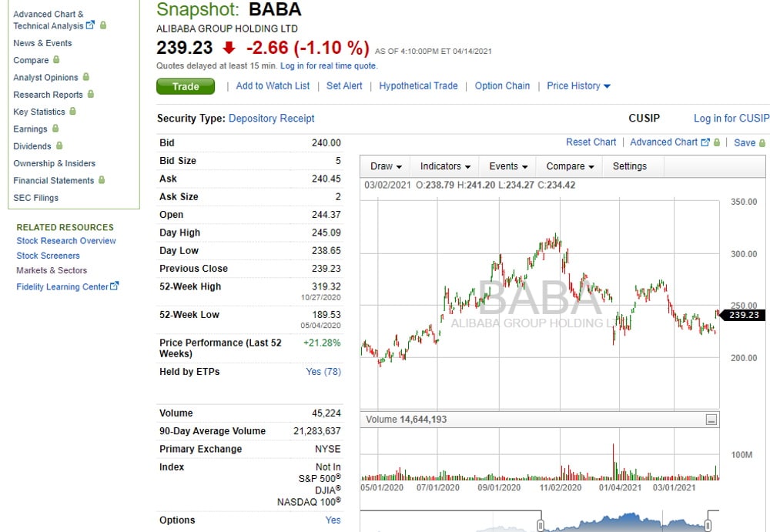Click the 90-Day Average Volume value 21,283,637
Image resolution: width=770 pixels, height=532 pixels.
316,431
